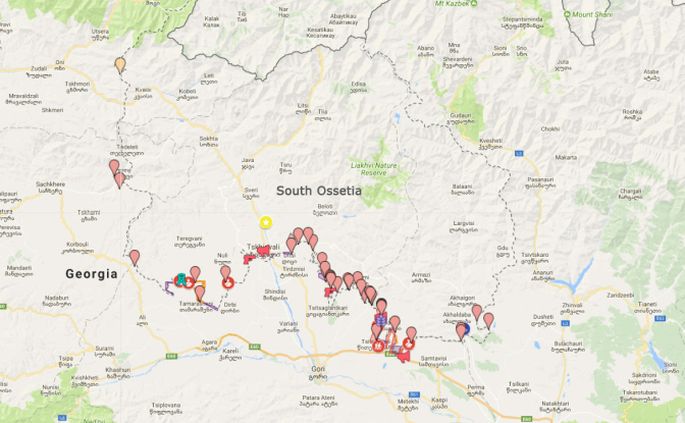This screenshot has height=423, width=685.
Task: Click the South Ossetia region label
Action: [x=319, y=191]
